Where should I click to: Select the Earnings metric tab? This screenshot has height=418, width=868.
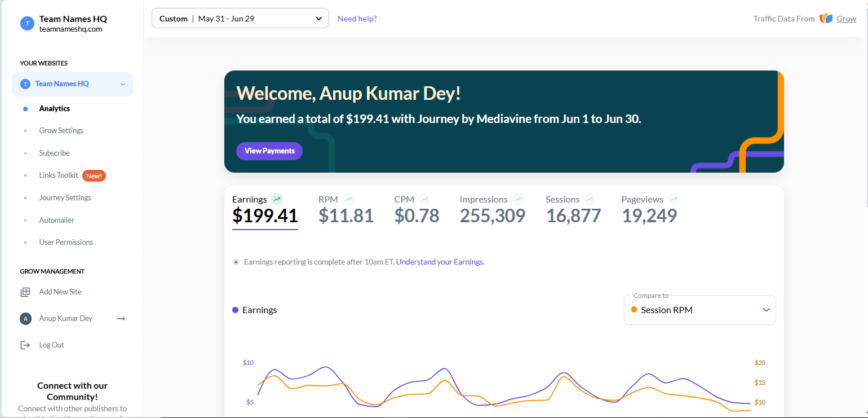265,210
